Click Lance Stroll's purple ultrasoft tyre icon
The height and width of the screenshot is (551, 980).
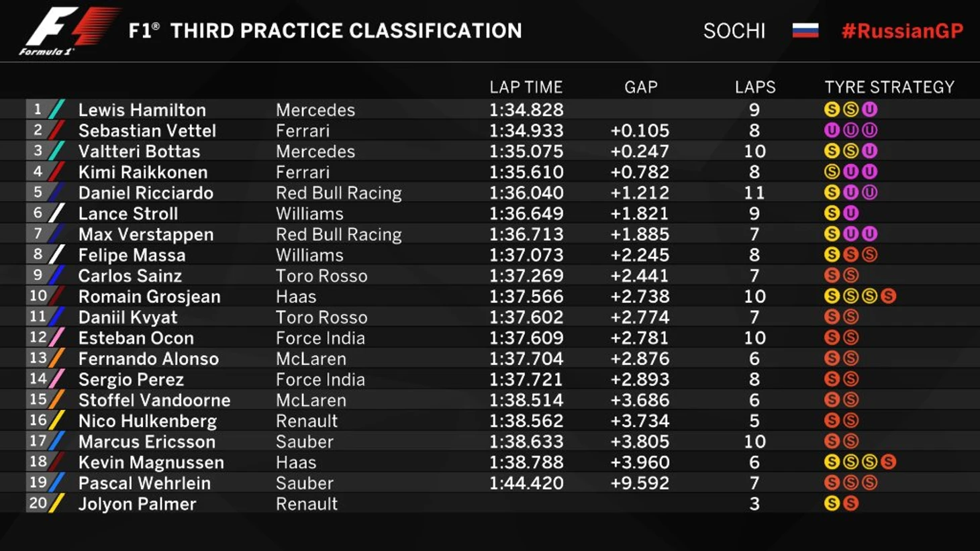[850, 213]
